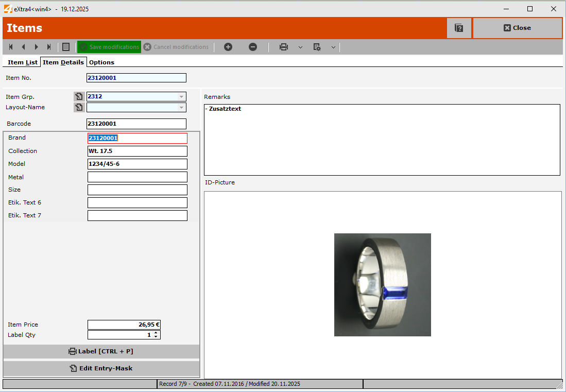The width and height of the screenshot is (566, 392).
Task: Jump to the first record
Action: tap(11, 47)
